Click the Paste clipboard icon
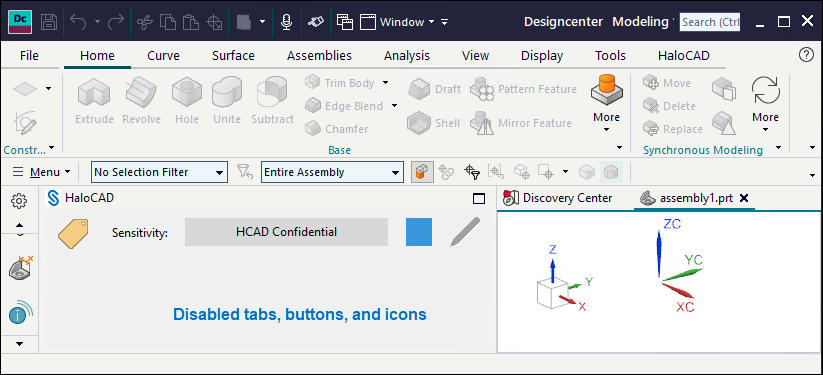823x375 pixels. coord(191,22)
